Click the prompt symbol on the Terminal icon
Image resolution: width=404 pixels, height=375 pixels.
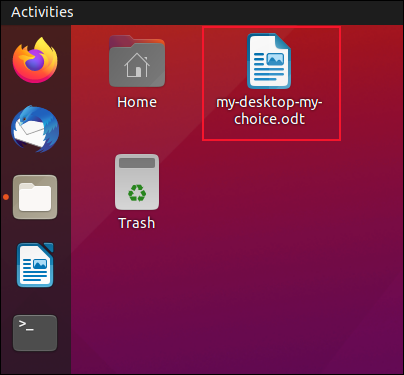click(x=26, y=325)
